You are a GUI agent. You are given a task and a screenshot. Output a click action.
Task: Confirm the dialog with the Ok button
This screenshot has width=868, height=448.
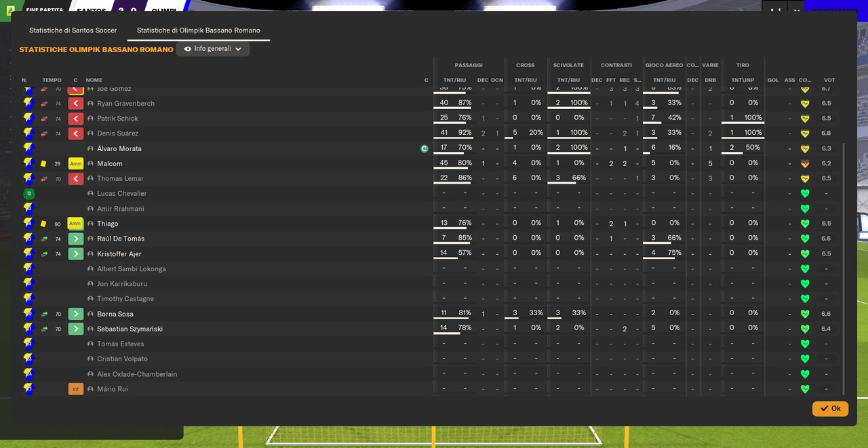pyautogui.click(x=830, y=409)
